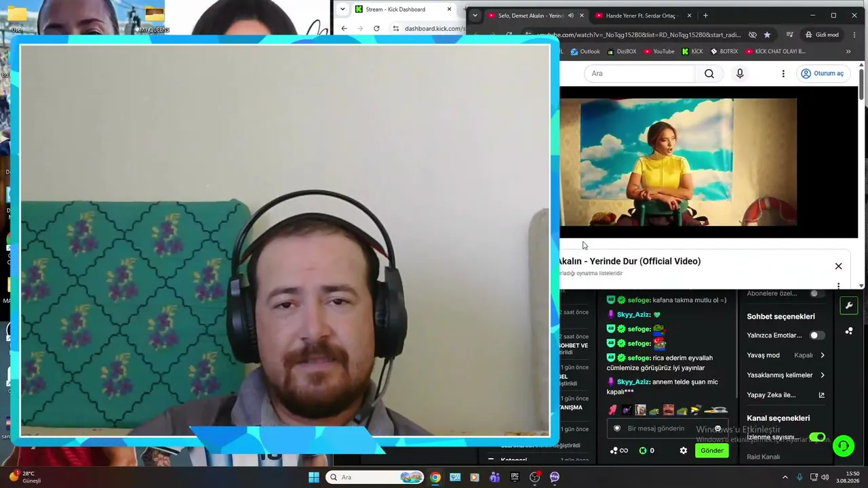Screen dimensions: 868x488
Task: Open Google Chrome from the taskbar
Action: point(435,477)
